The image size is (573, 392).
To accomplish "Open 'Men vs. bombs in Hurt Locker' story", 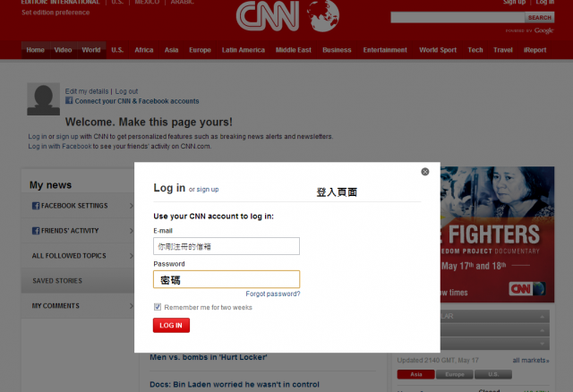I will click(209, 357).
